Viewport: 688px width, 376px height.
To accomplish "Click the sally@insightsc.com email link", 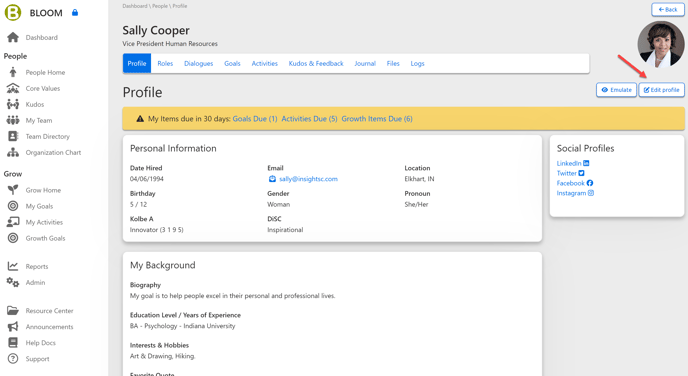I will click(x=308, y=179).
